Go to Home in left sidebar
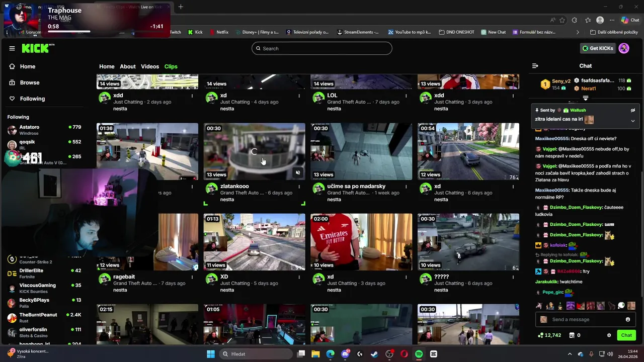 (23, 66)
